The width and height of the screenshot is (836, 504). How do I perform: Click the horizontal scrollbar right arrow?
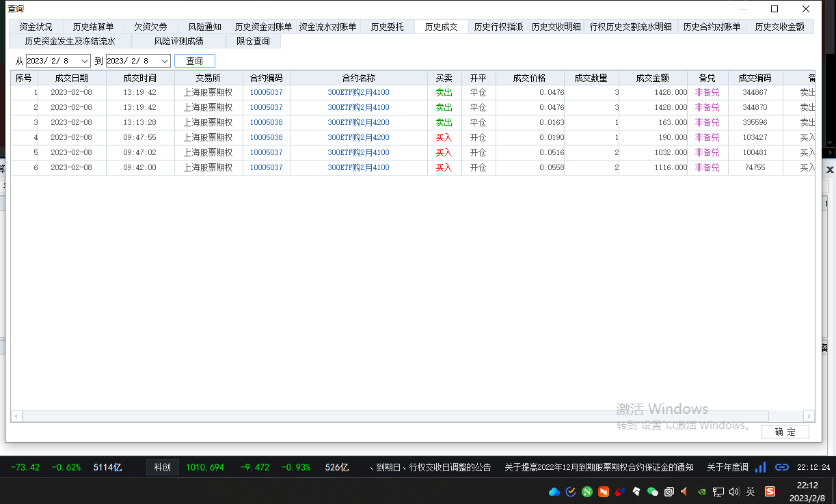(809, 416)
